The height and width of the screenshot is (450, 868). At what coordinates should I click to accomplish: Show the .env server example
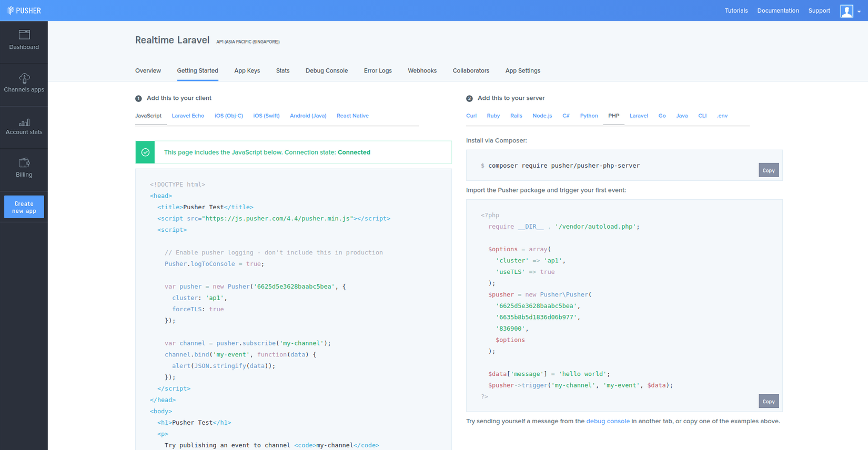click(x=722, y=116)
